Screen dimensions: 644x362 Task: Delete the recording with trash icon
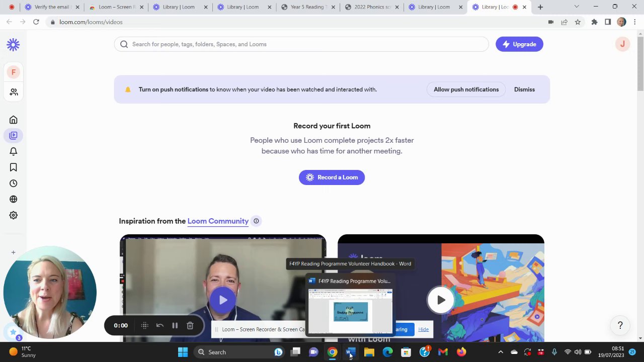point(190,325)
